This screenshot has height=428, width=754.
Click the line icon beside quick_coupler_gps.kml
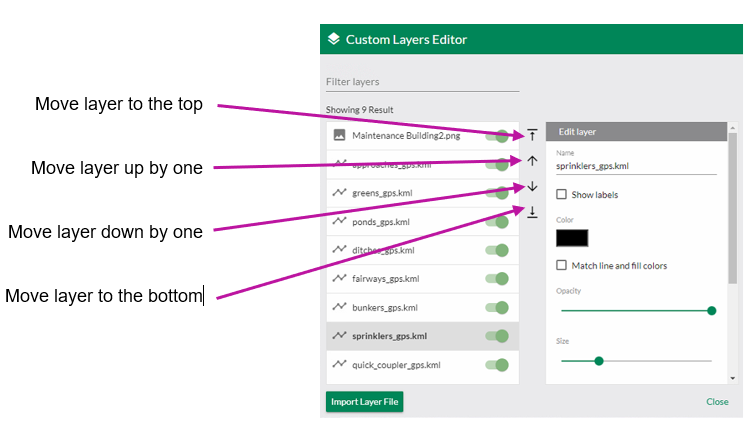[x=339, y=364]
